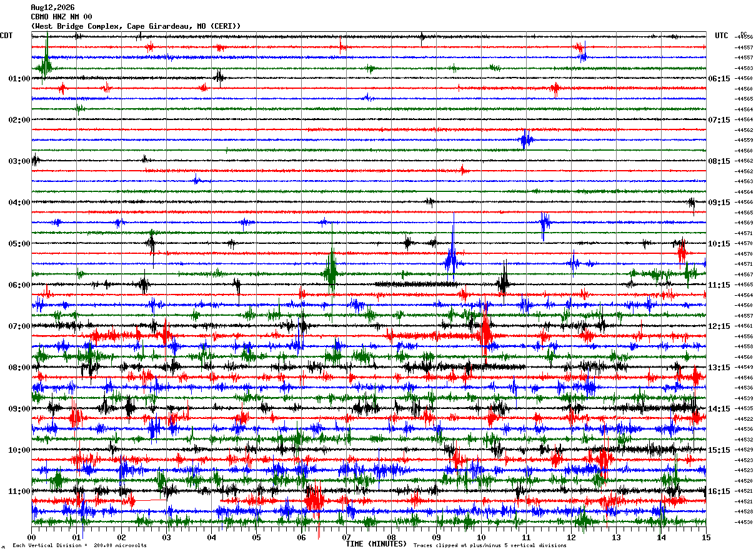The image size is (756, 554).
Task: Select the '10:00' CDT time label
Action: pyautogui.click(x=19, y=450)
